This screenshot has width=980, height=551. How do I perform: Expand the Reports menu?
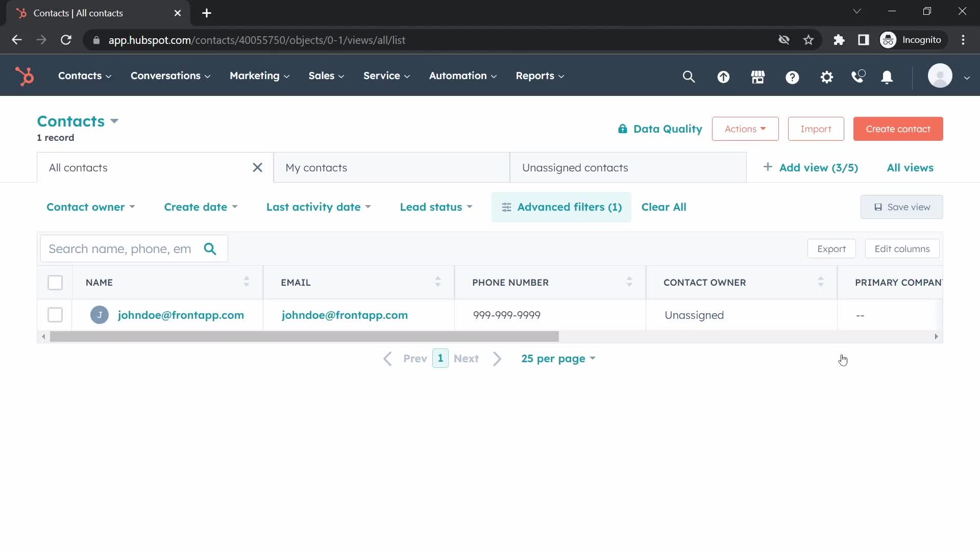(x=540, y=76)
